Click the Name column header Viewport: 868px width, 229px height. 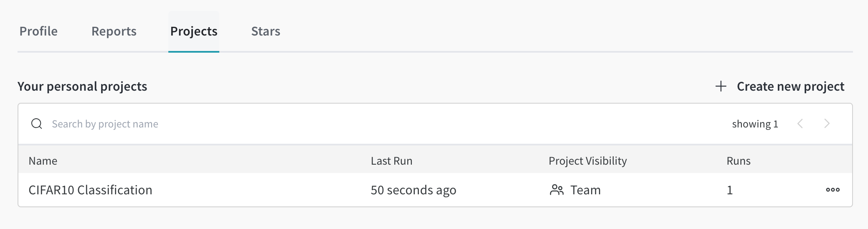point(43,161)
